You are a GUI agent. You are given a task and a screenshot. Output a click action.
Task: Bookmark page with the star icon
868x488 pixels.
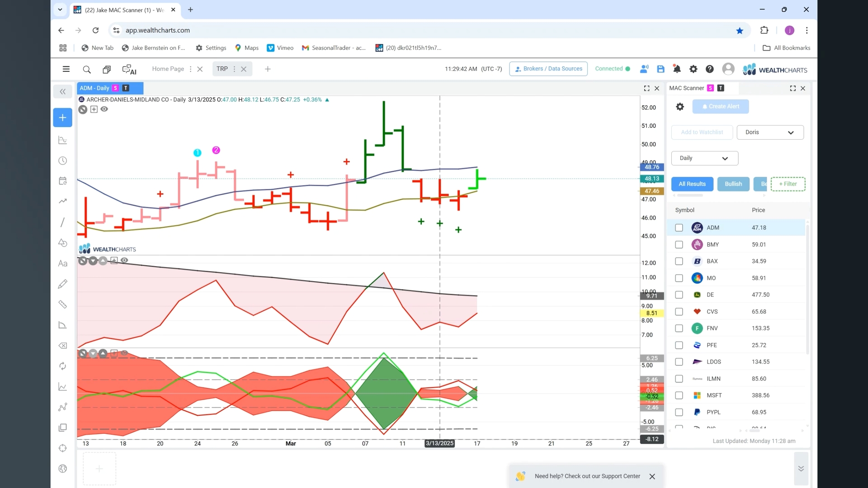tap(740, 30)
